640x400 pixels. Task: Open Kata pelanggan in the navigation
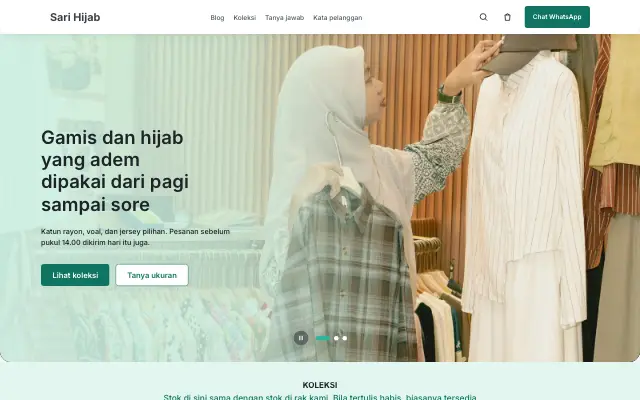[338, 18]
